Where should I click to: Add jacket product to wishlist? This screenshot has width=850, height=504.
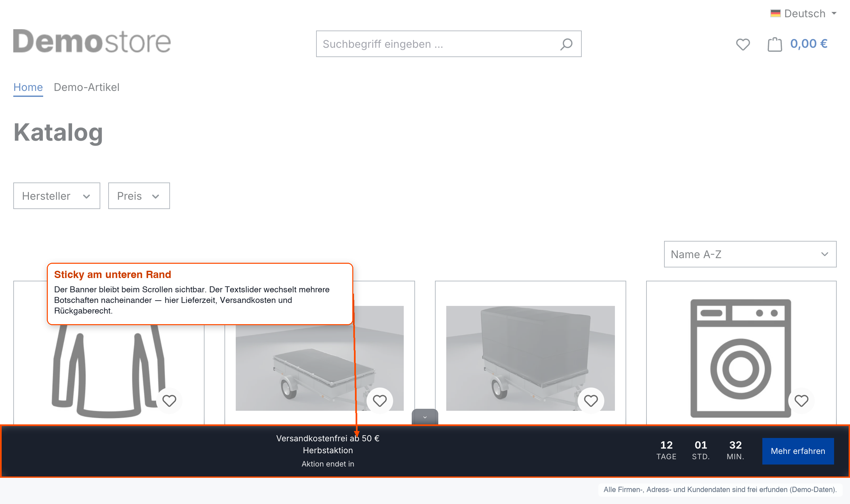[169, 400]
